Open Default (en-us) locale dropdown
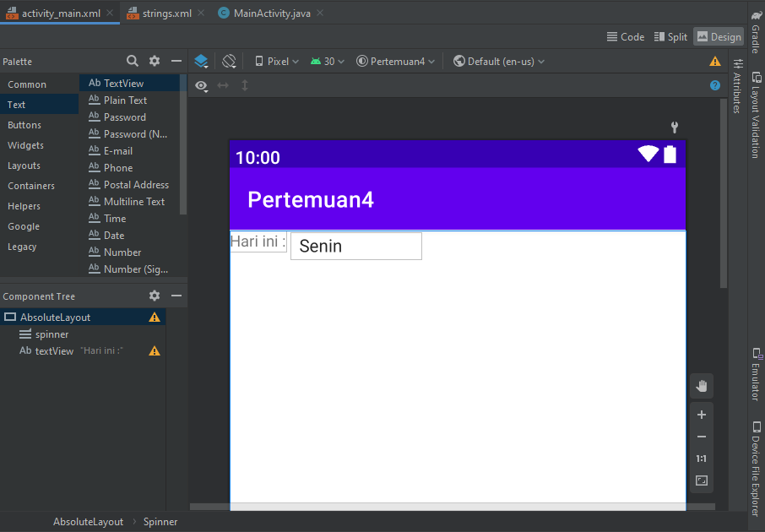Image resolution: width=765 pixels, height=532 pixels. tap(499, 62)
